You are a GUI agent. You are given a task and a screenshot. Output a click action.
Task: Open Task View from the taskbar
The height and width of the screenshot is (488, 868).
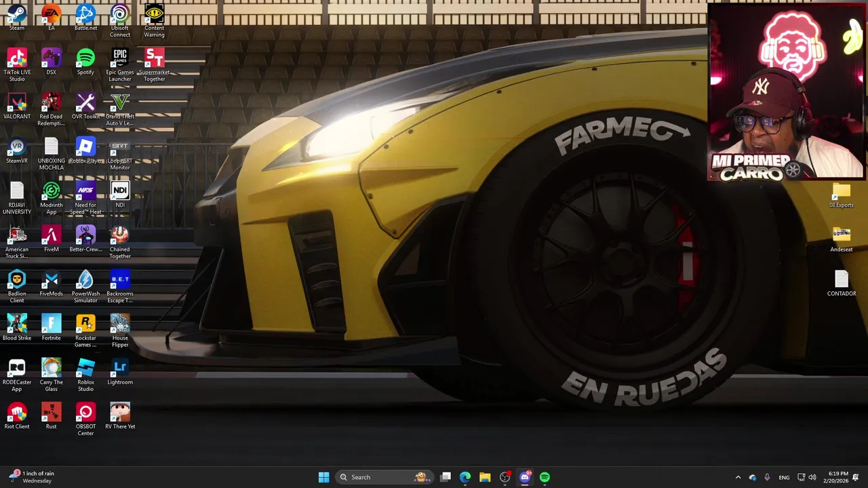pos(446,477)
